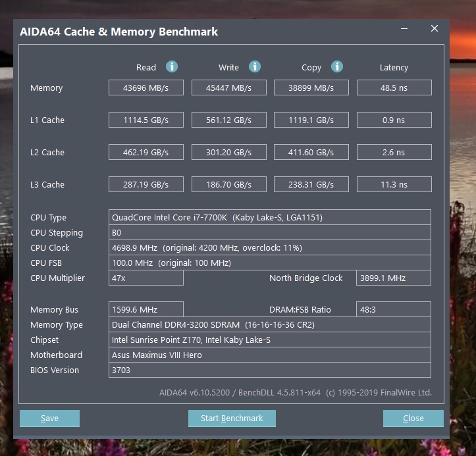
Task: Select L1 Cache copy 1119.1 GB/s
Action: 311,120
